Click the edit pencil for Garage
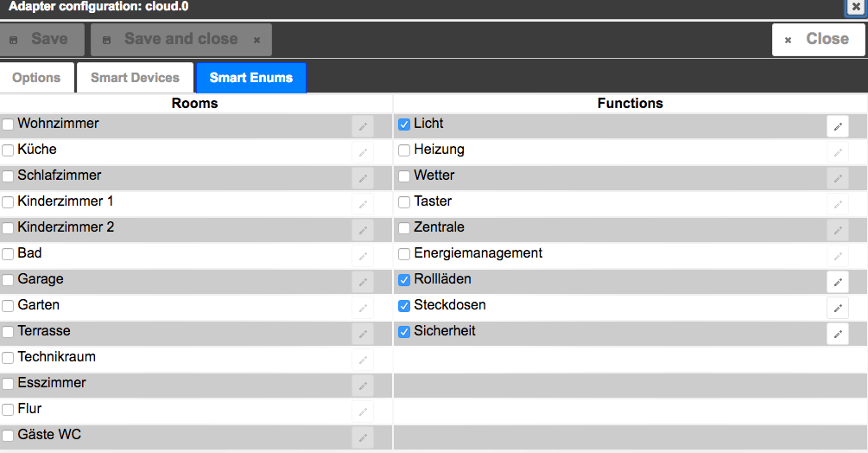 click(x=363, y=282)
